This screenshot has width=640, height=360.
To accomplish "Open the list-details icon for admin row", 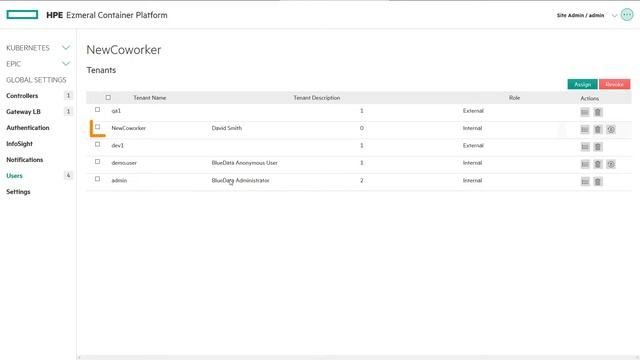I will pyautogui.click(x=585, y=182).
